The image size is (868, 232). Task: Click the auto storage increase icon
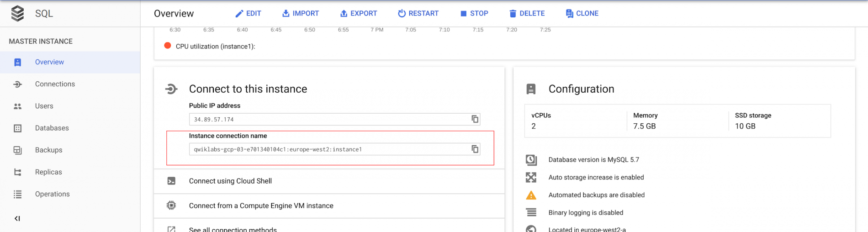point(531,177)
